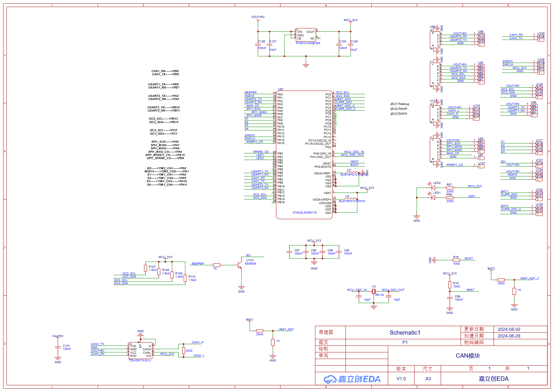This screenshot has width=554, height=392.
Task: Click the 嘉立创EDA cloud logo
Action: [352, 379]
